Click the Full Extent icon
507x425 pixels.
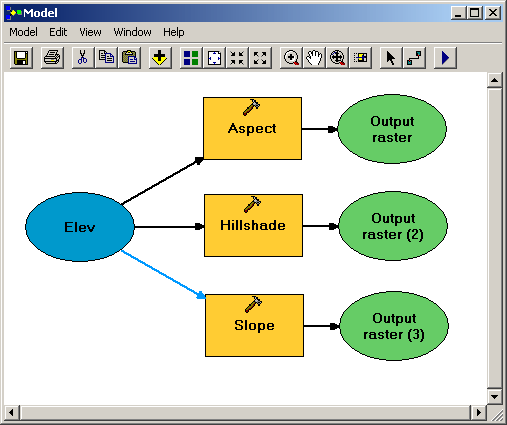click(x=214, y=58)
